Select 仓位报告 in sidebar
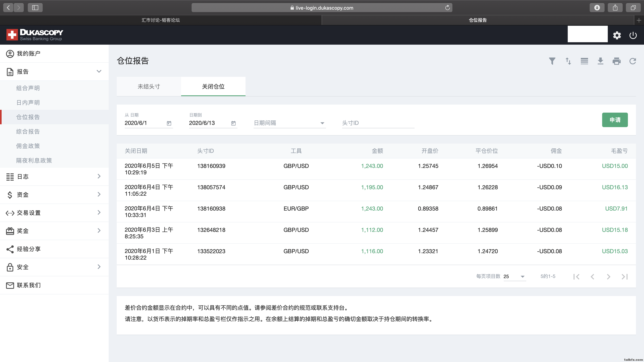 click(x=54, y=117)
